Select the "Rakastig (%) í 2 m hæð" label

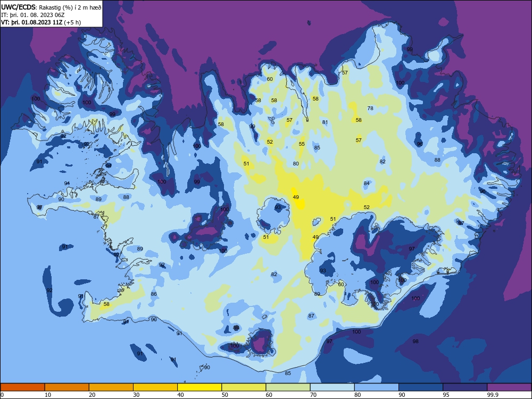(70, 7)
